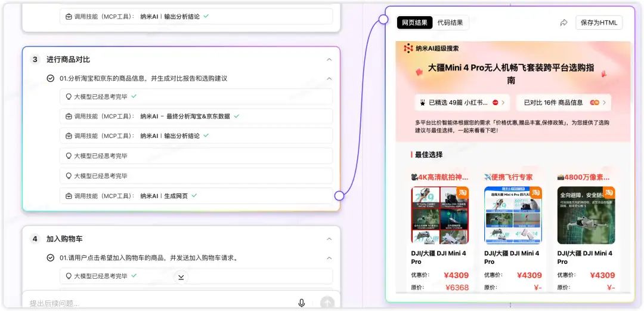The width and height of the screenshot is (644, 311).
Task: Click 保存为HTML button
Action: point(599,23)
